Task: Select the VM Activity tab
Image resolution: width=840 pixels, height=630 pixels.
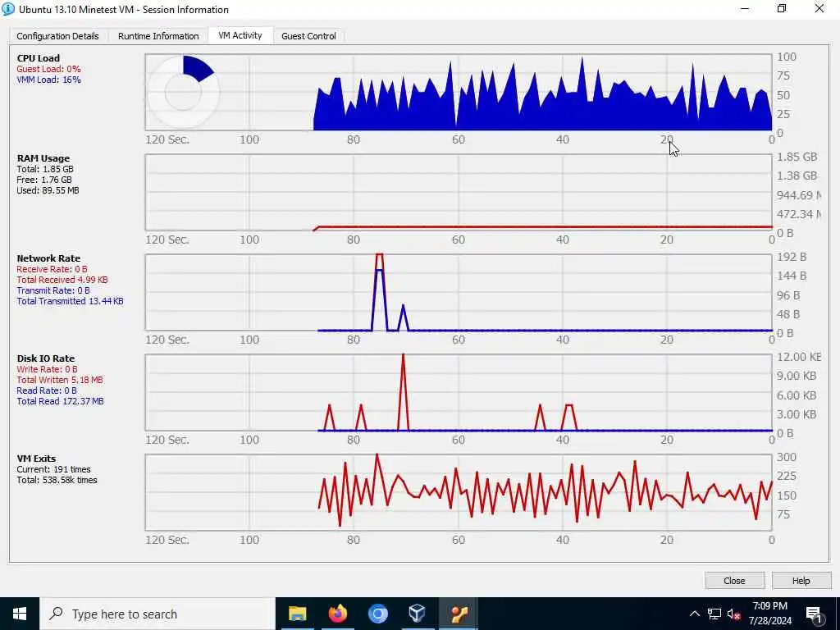Action: point(240,35)
